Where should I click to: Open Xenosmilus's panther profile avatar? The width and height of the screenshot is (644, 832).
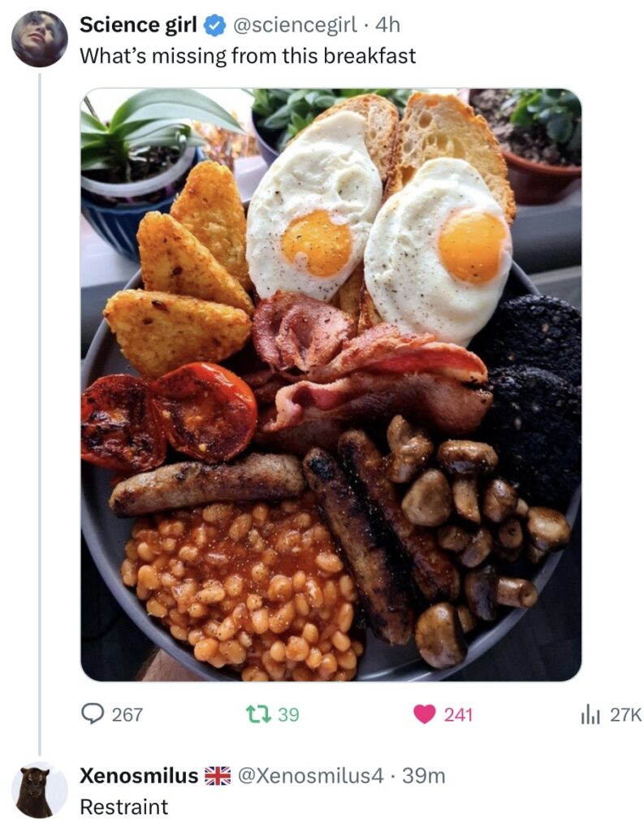pos(40,791)
